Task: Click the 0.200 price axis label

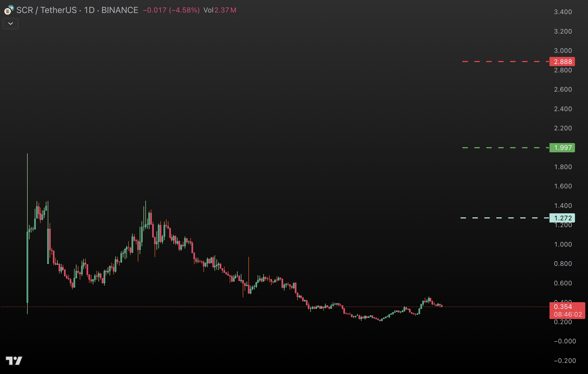Action: tap(563, 322)
